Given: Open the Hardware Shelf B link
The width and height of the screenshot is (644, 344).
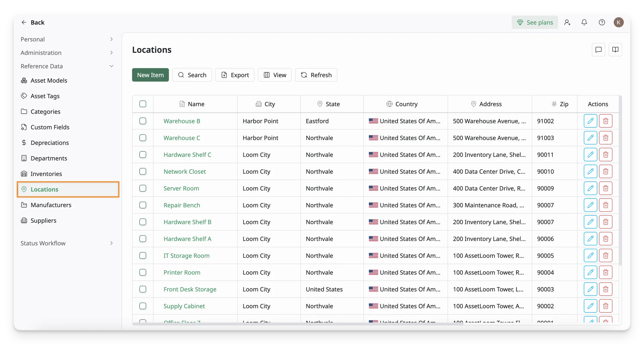Looking at the screenshot, I should pos(187,222).
